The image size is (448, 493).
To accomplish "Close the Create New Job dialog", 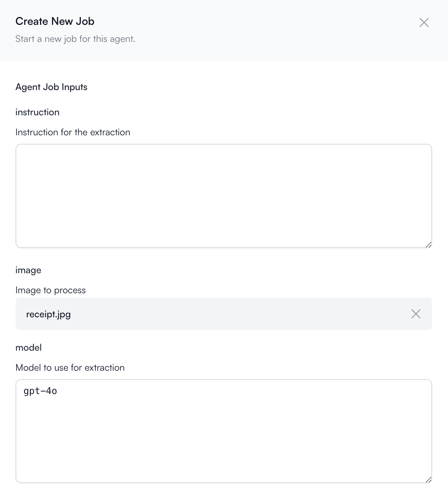I will 424,23.
